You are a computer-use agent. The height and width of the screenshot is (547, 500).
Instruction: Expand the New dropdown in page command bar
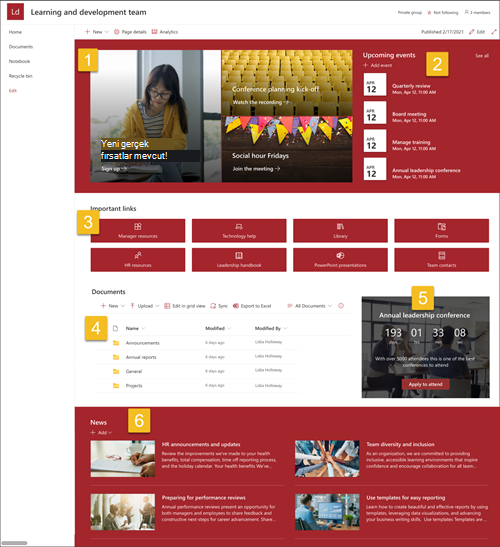(x=107, y=32)
